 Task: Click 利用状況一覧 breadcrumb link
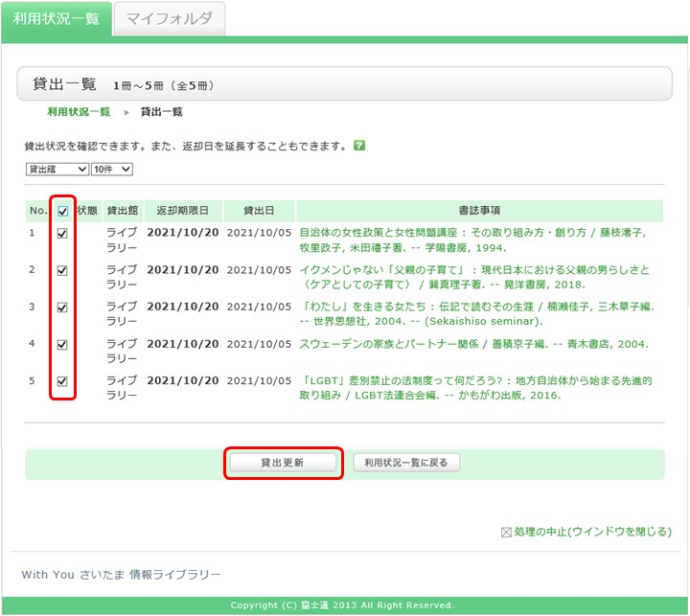coord(79,112)
